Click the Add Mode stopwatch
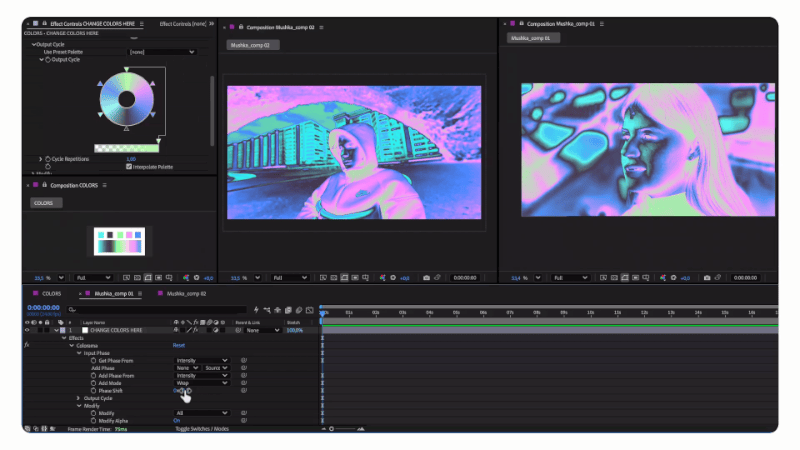800x450 pixels. 93,383
